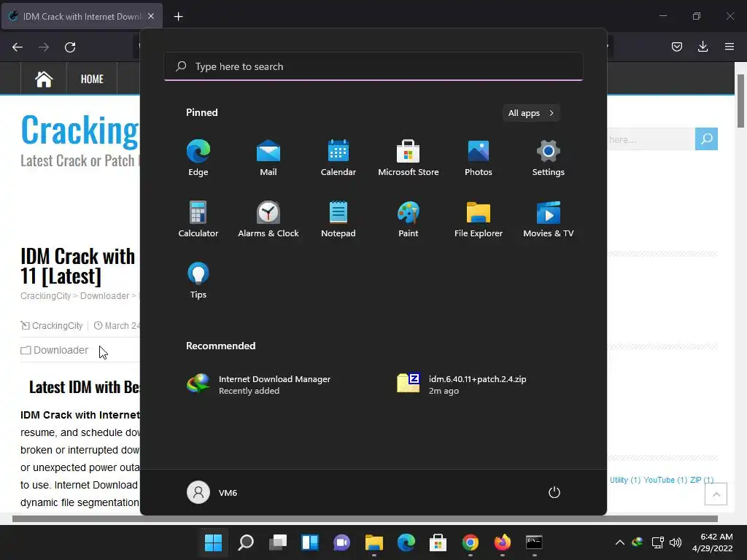Open the Downloader category link
Screen dimensions: 747x560
[x=61, y=350]
